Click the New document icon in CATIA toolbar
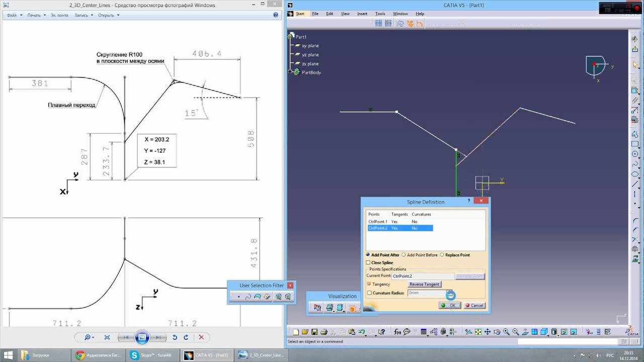The height and width of the screenshot is (362, 644). (296, 332)
